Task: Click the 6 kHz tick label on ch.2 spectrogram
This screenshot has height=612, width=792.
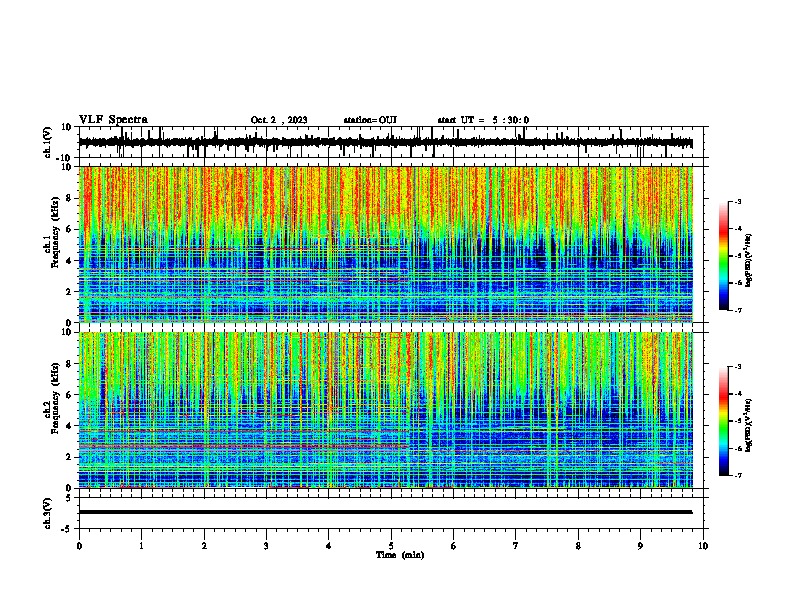Action: point(69,395)
